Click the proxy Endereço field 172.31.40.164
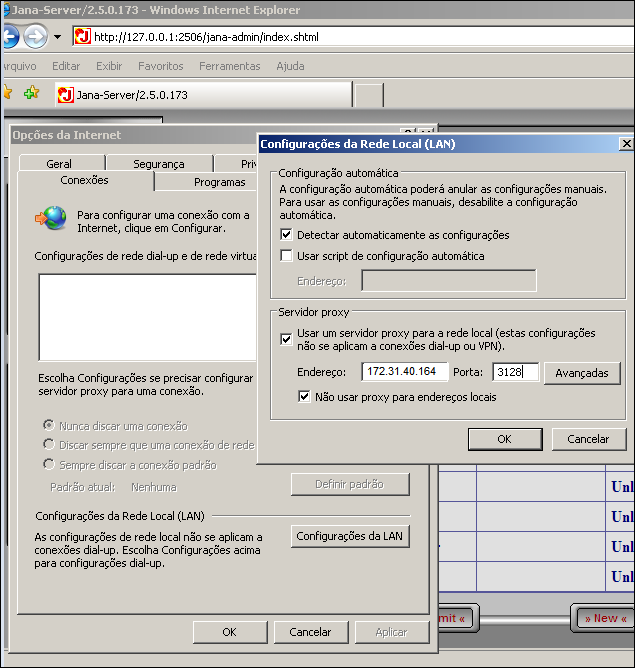Viewport: 635px width, 668px height. [x=405, y=371]
